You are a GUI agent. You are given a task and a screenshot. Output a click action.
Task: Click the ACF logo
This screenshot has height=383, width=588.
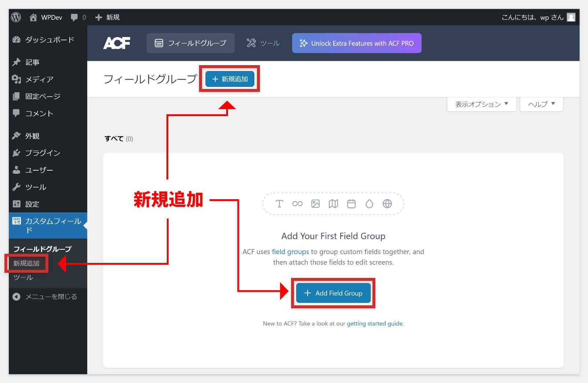[x=117, y=43]
